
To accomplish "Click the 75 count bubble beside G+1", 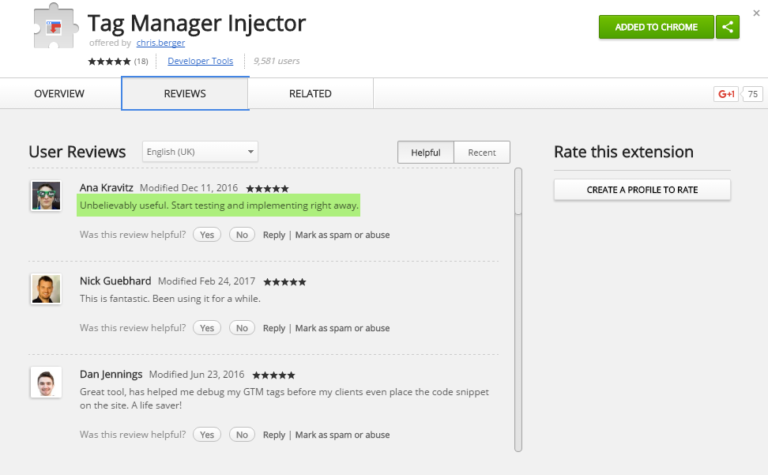I will point(752,94).
